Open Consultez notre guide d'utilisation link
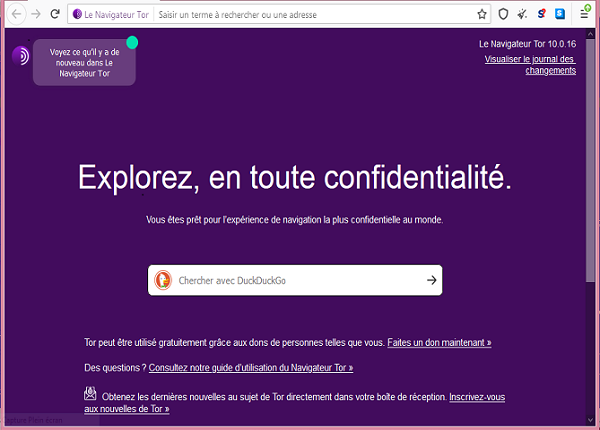This screenshot has width=600, height=430. coord(251,368)
